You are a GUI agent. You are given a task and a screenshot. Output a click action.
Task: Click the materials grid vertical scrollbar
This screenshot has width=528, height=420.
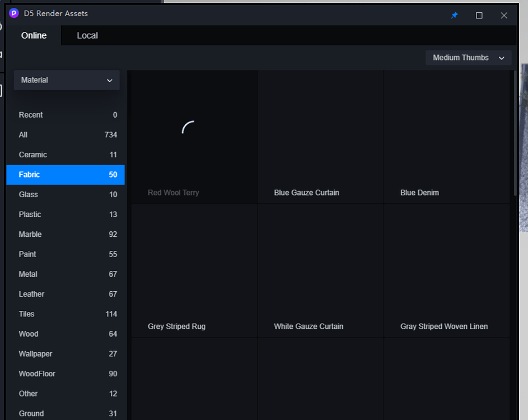[x=515, y=133]
